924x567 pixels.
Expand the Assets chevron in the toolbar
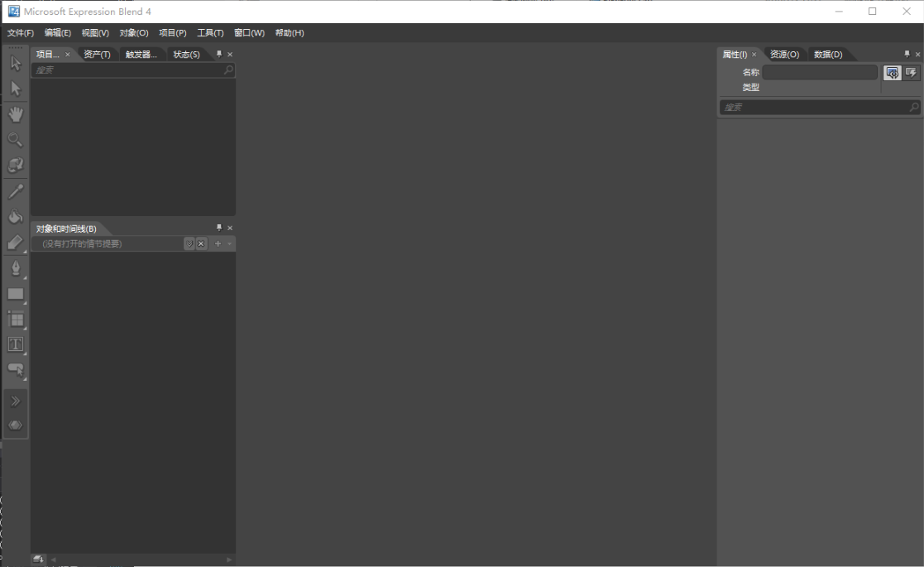click(x=15, y=400)
